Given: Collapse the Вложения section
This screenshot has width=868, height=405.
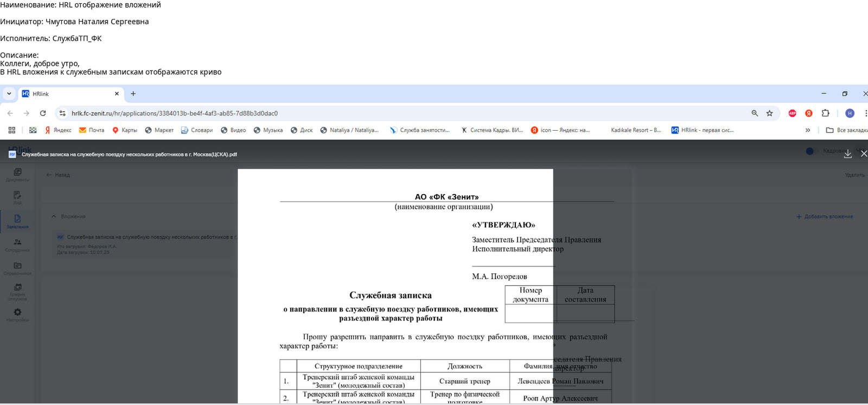Looking at the screenshot, I should (x=54, y=216).
